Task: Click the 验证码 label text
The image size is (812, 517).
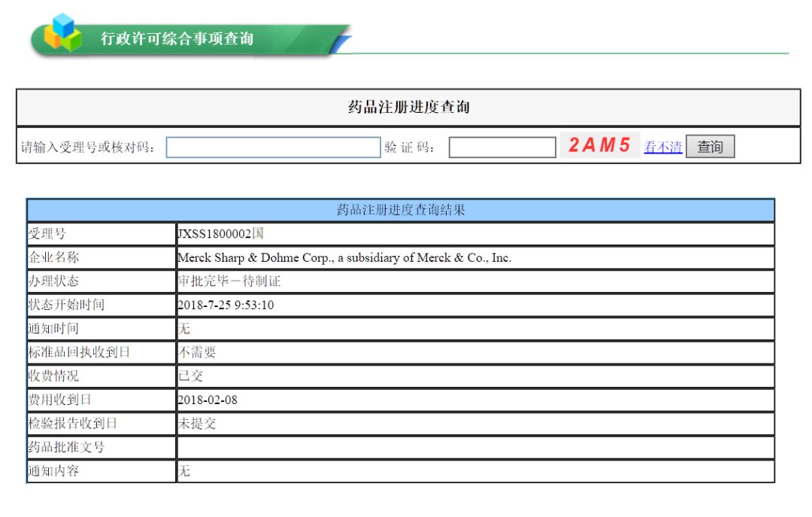Action: point(409,147)
